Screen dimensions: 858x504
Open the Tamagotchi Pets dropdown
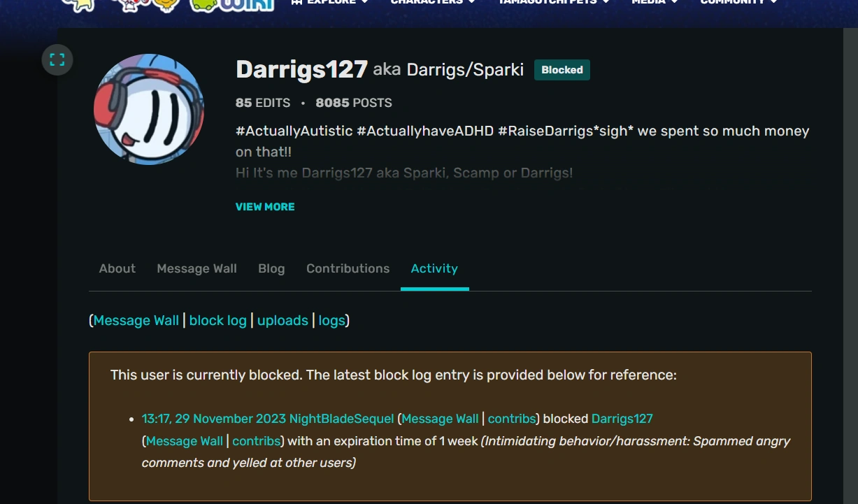coord(549,2)
